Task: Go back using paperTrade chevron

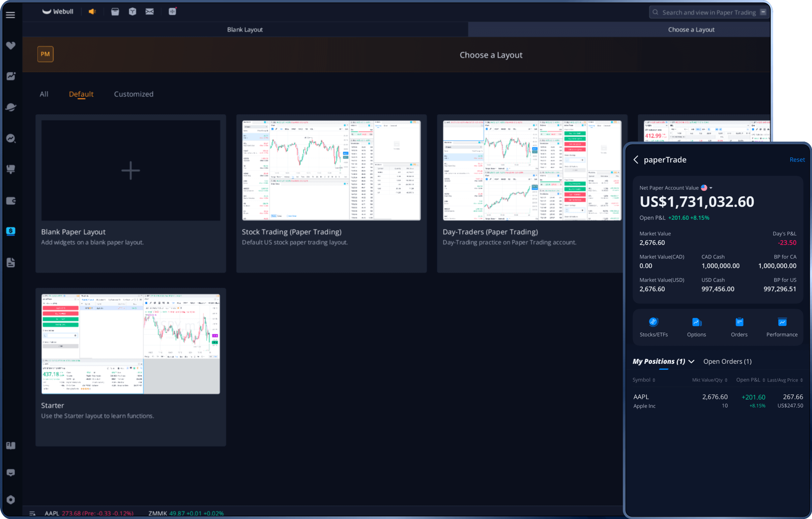Action: (x=636, y=160)
